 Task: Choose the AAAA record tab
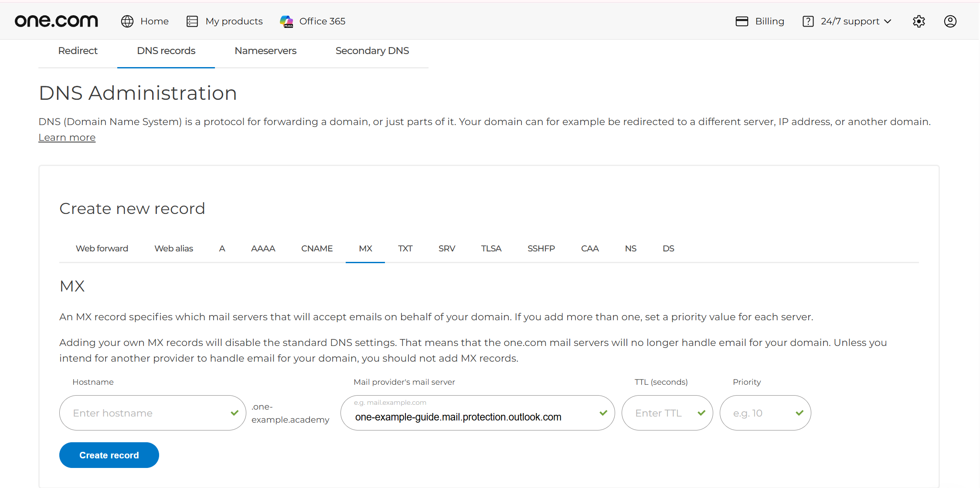pos(263,248)
